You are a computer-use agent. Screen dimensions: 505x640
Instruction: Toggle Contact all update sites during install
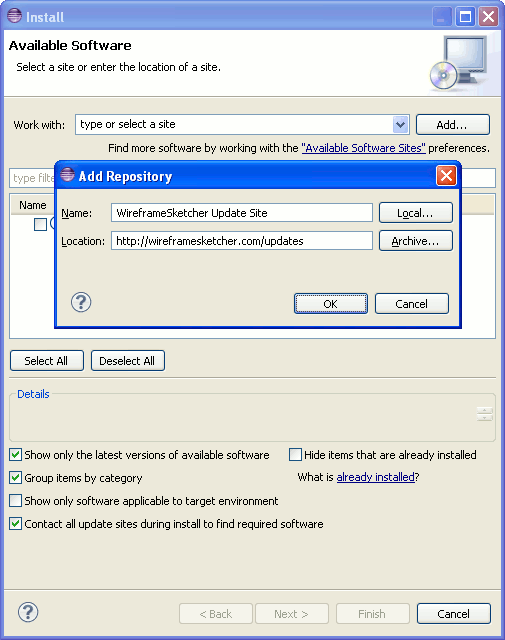(x=16, y=524)
